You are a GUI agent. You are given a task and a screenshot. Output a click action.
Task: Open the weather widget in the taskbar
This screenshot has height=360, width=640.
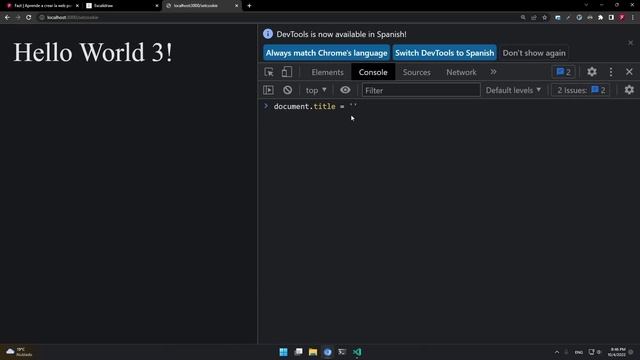click(x=19, y=352)
